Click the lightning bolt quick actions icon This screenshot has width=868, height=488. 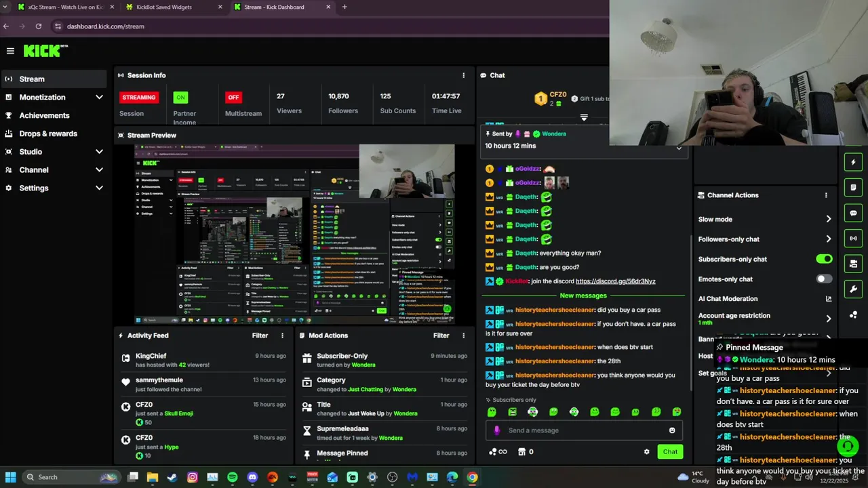coord(853,162)
